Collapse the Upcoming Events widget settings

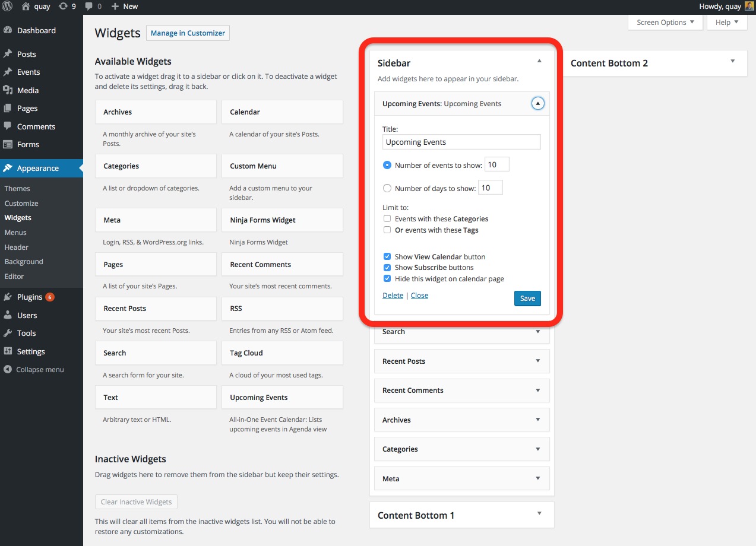(x=538, y=103)
